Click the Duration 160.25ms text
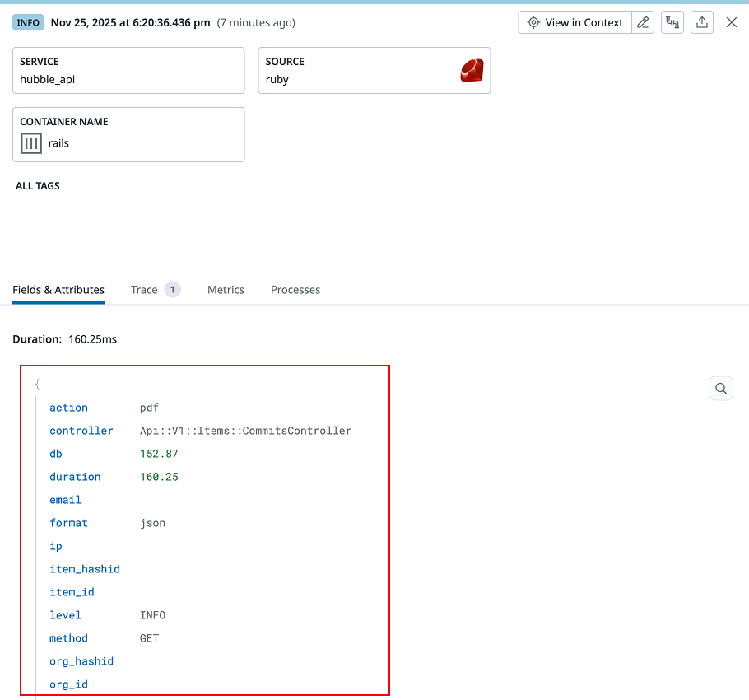 [x=64, y=339]
